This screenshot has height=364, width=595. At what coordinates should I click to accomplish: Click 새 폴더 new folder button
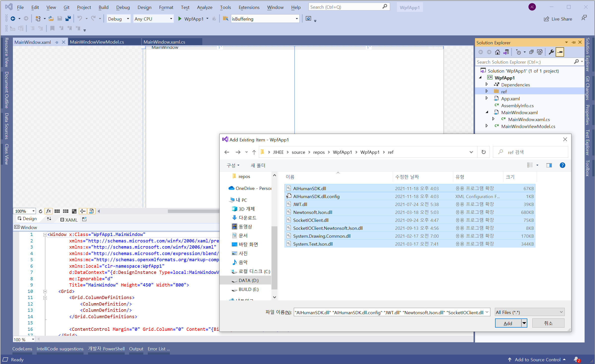coord(258,165)
